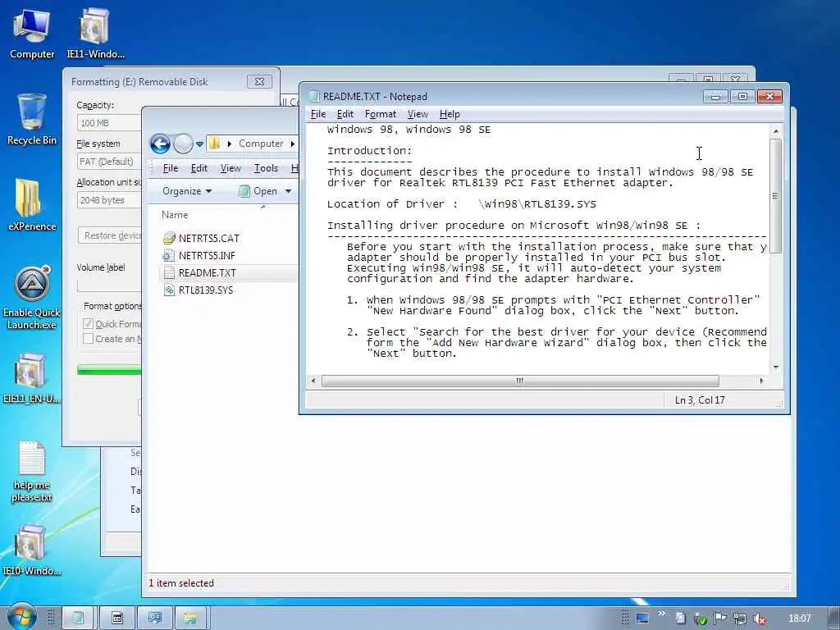Screen dimensions: 840x630
Task: Click the network tray icon
Action: click(x=740, y=619)
